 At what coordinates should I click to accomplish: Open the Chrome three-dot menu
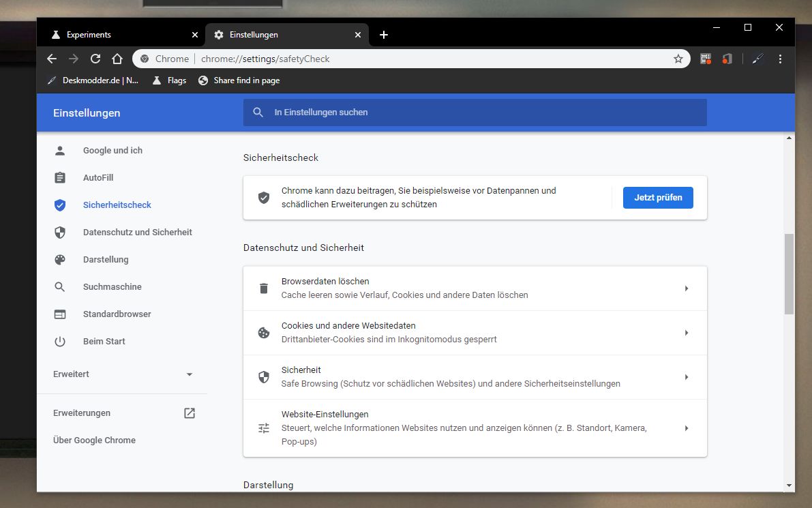[780, 59]
